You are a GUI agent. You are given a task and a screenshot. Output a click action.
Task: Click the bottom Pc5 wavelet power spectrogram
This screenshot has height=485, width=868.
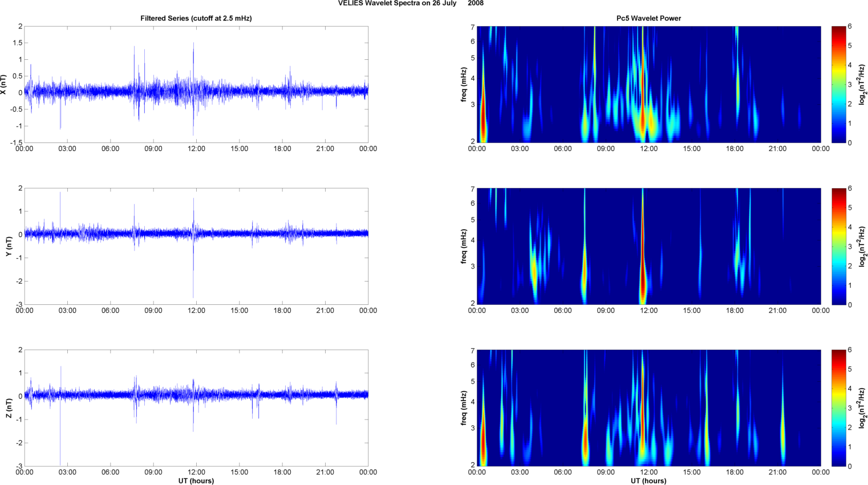(x=648, y=408)
